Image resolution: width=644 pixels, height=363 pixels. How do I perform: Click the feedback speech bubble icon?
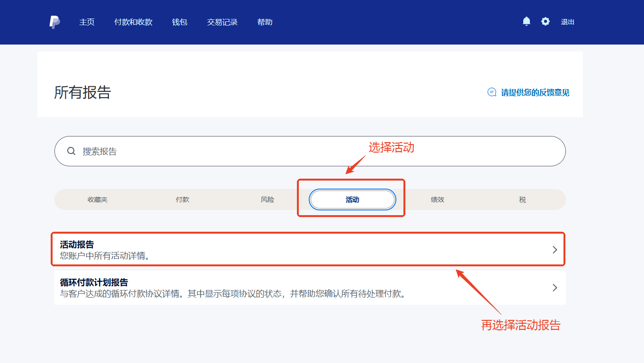click(492, 92)
